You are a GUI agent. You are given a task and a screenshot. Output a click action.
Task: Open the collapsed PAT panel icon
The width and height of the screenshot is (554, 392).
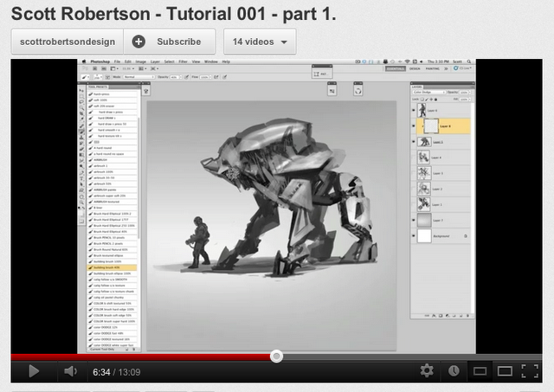click(x=321, y=74)
